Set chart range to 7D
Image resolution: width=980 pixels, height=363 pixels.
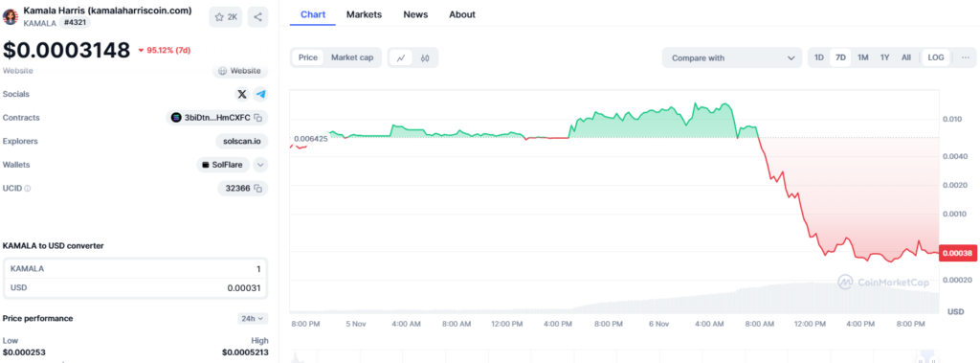[840, 57]
